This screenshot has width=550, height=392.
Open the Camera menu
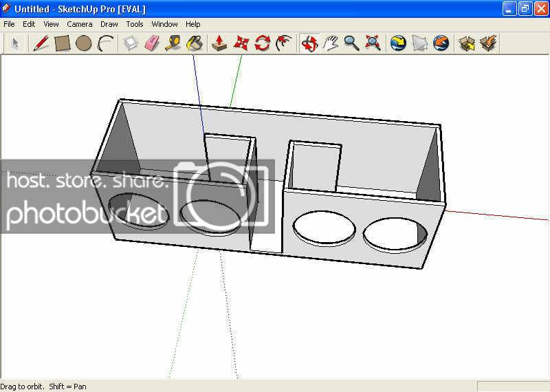pyautogui.click(x=80, y=24)
